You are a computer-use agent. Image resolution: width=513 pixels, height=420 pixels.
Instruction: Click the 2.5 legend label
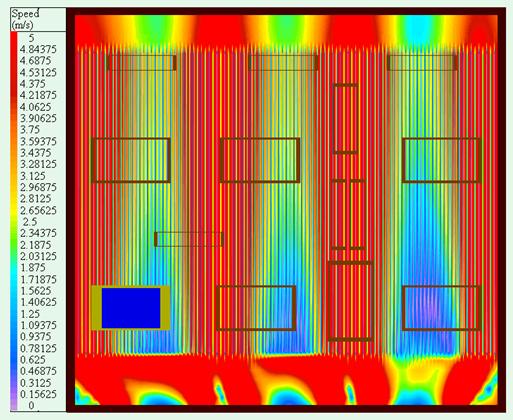[x=30, y=222]
